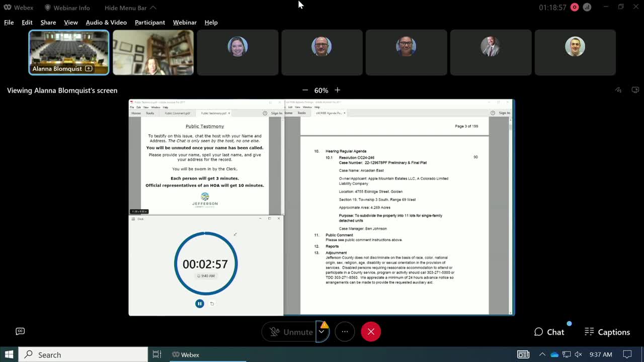Open Windows Task View in taskbar

pyautogui.click(x=157, y=354)
